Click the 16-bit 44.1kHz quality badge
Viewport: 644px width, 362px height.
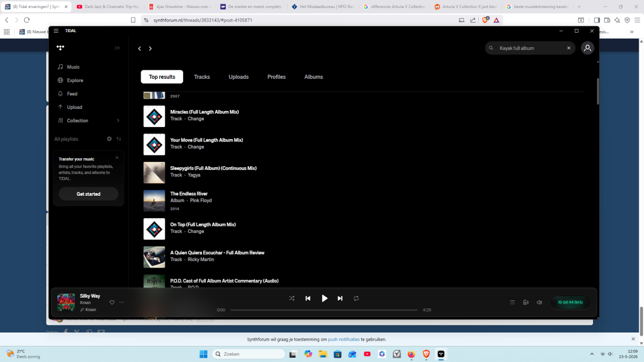point(570,302)
